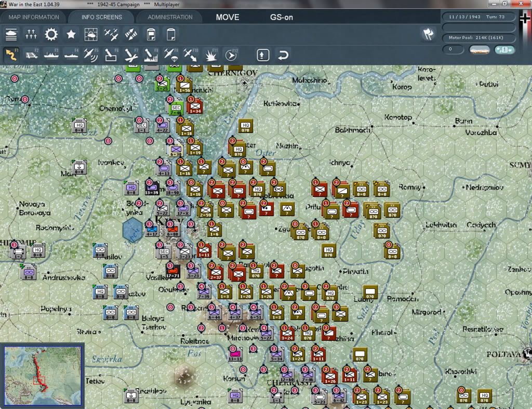Click the German cross flag emblem
Screen dimensions: 532x409
point(525,18)
